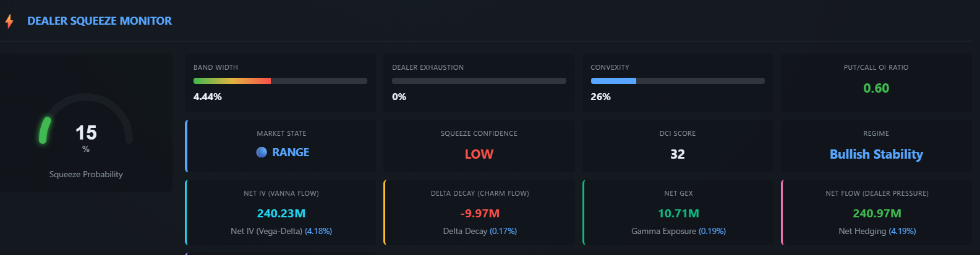The height and width of the screenshot is (255, 980).
Task: Click the Dealer Exhaustion progress bar
Action: [479, 81]
